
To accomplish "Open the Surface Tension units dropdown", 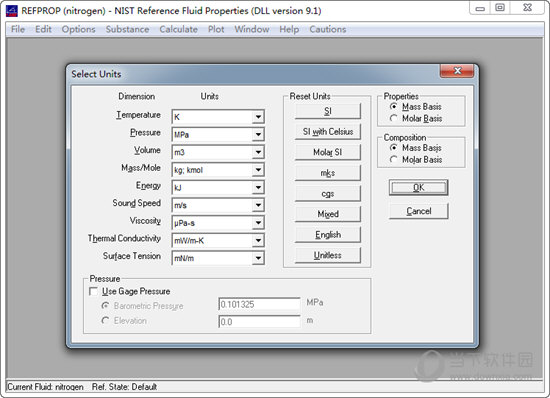I will click(258, 258).
